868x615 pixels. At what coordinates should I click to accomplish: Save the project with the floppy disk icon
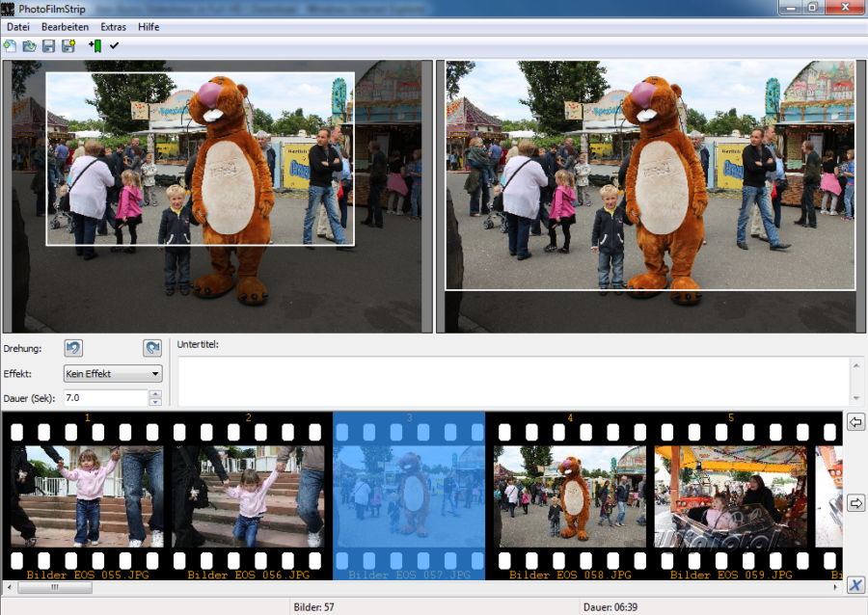pyautogui.click(x=48, y=45)
